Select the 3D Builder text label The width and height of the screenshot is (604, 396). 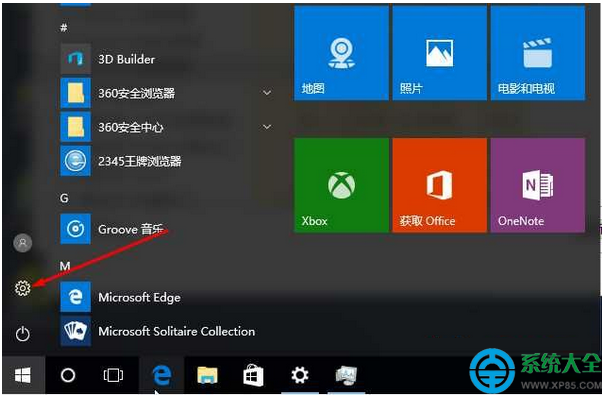coord(126,59)
